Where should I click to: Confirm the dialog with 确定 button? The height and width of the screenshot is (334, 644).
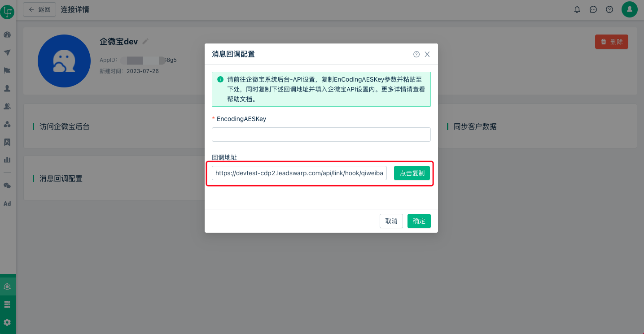[x=419, y=221]
